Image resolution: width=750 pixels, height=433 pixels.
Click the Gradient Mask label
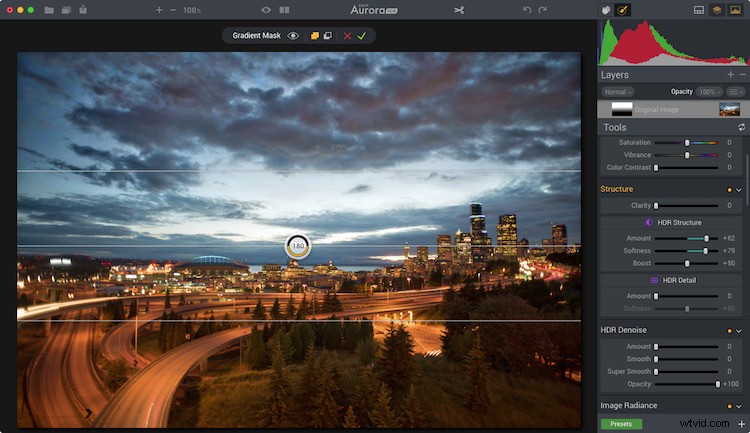point(256,36)
